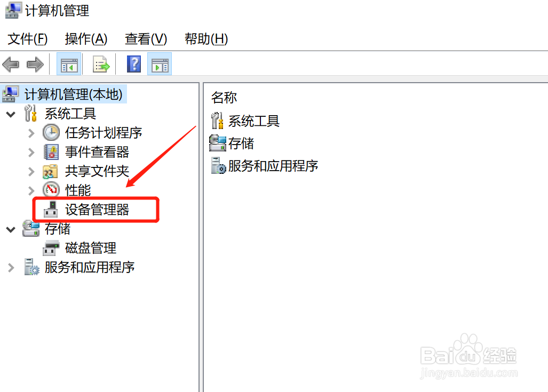
Task: Expand the 服务和应用程序 tree node
Action: [x=11, y=268]
